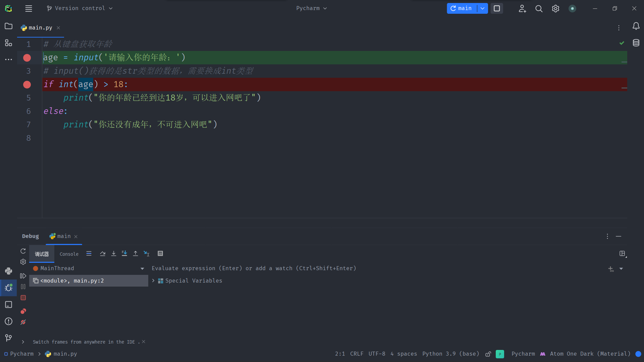Click the Step Out debugger icon
644x362 pixels.
136,254
